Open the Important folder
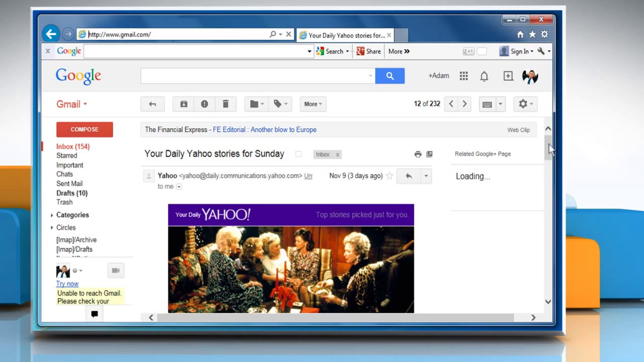644x362 pixels. click(69, 165)
